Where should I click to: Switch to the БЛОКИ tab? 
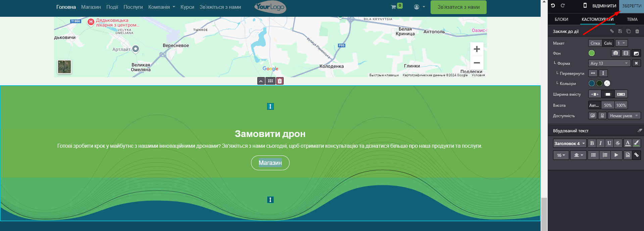[x=561, y=19]
